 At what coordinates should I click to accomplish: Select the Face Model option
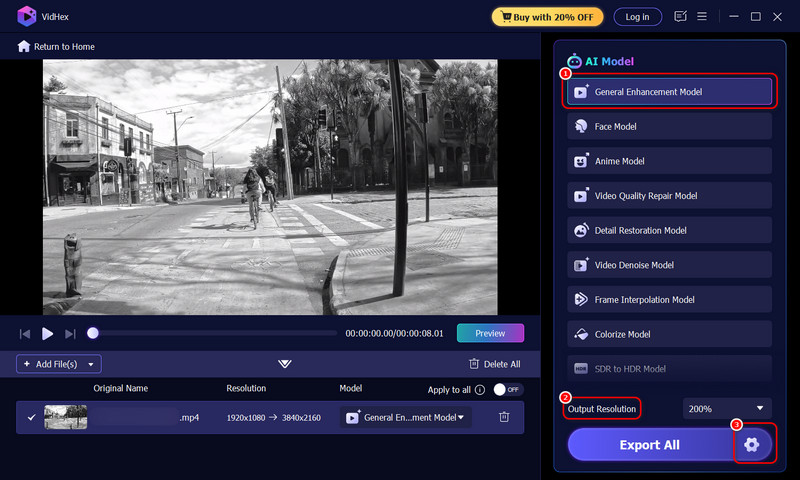(669, 127)
